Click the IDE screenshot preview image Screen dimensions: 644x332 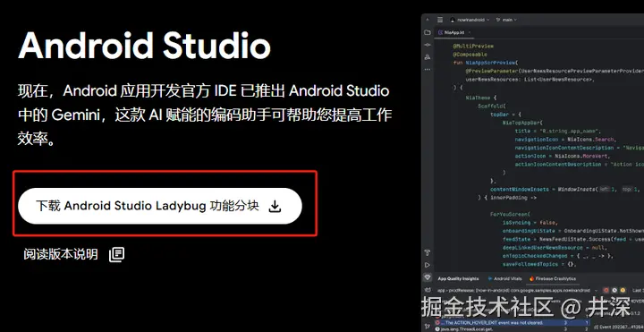pyautogui.click(x=533, y=173)
